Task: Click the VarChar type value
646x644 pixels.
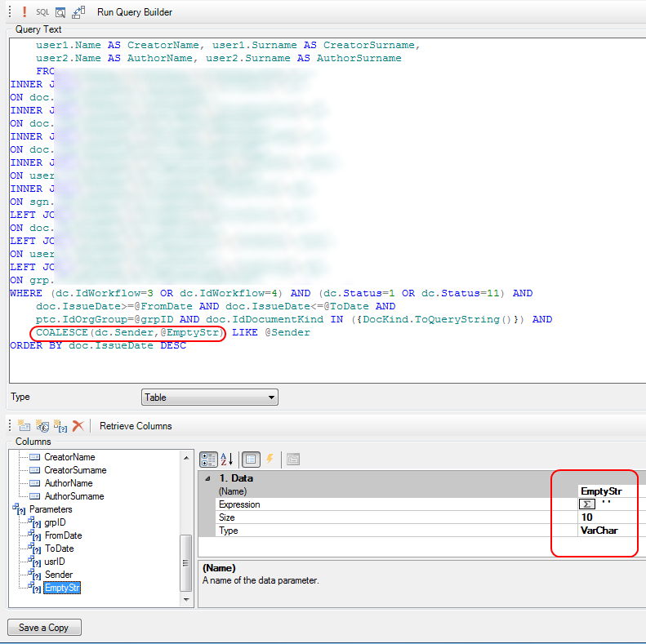Action: pyautogui.click(x=613, y=531)
